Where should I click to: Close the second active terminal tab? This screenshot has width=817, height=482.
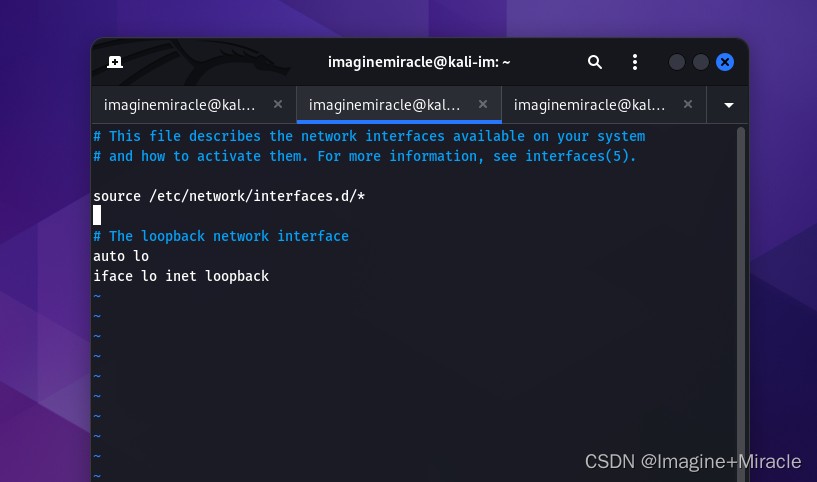click(483, 104)
